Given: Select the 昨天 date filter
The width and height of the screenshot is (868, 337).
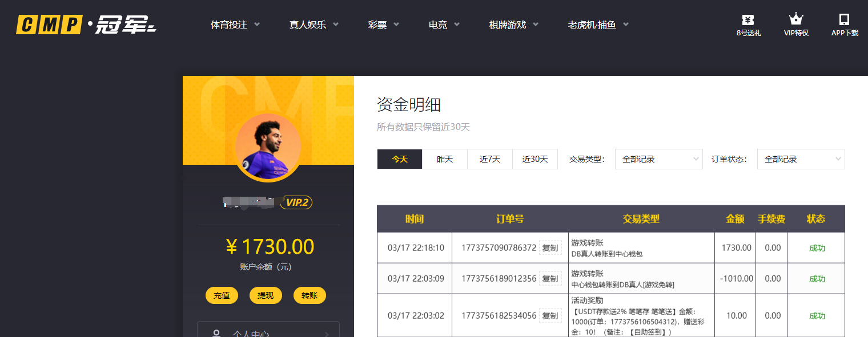Looking at the screenshot, I should 444,159.
